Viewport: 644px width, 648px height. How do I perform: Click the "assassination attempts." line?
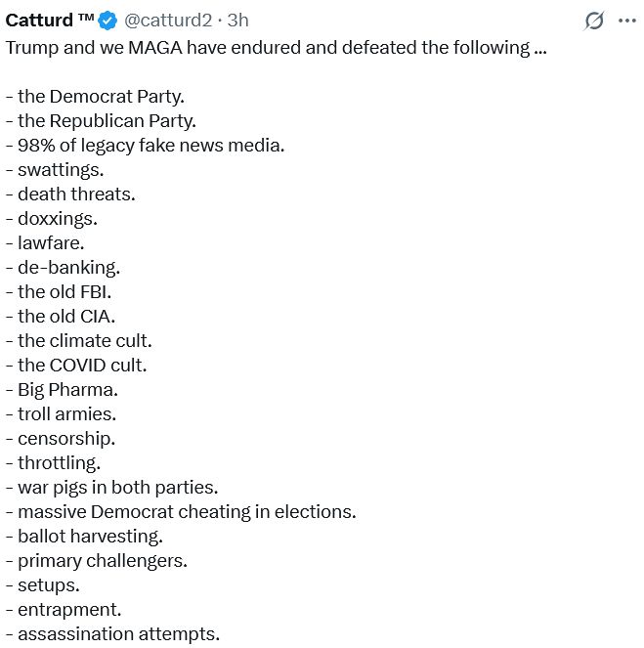click(112, 634)
